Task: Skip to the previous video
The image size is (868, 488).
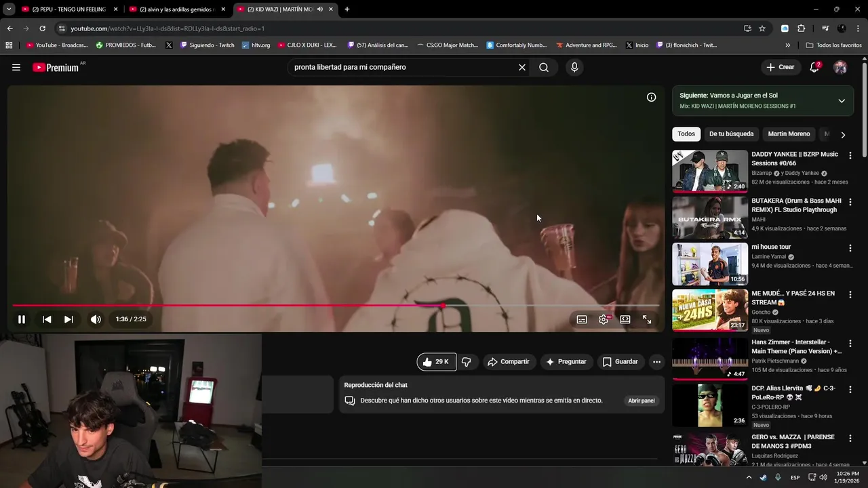Action: click(x=47, y=319)
